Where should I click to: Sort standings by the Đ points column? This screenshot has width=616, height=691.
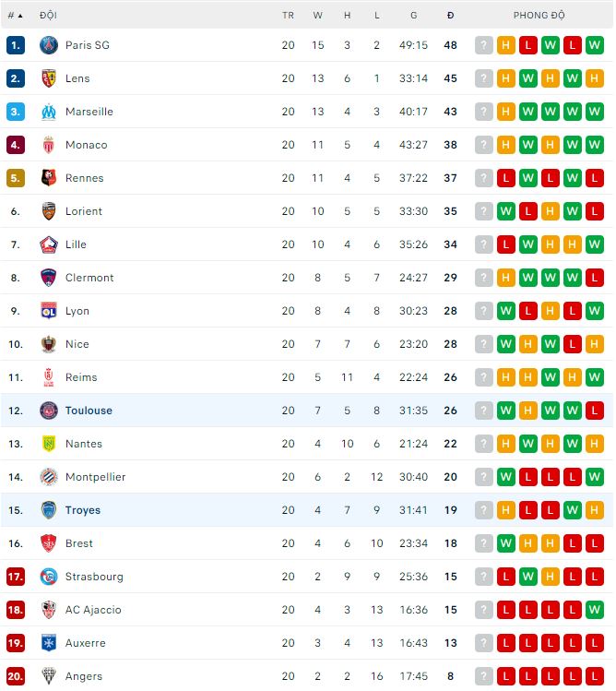(x=450, y=16)
